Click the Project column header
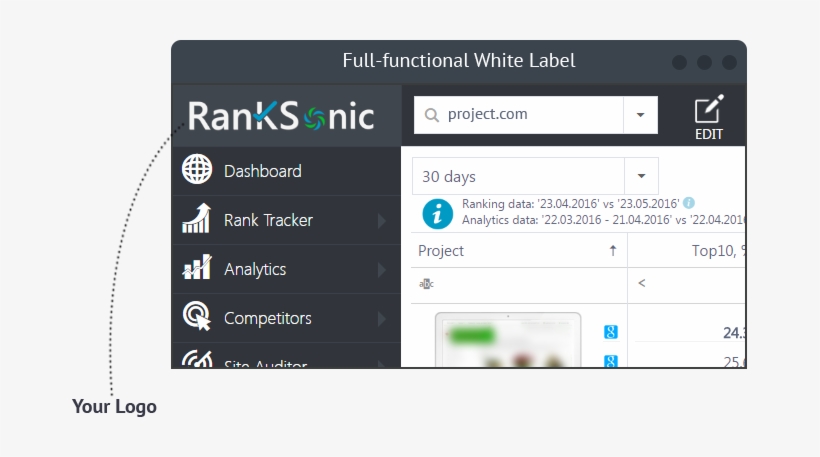This screenshot has width=820, height=457. (x=519, y=251)
